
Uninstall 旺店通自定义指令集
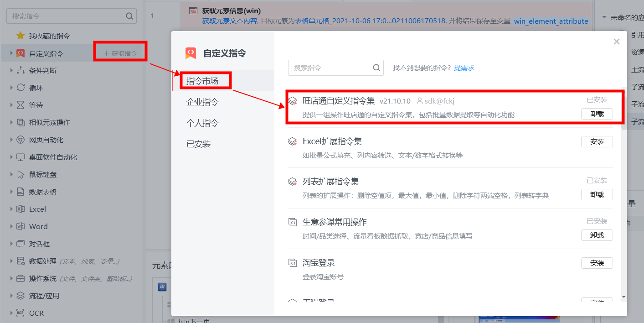point(597,114)
